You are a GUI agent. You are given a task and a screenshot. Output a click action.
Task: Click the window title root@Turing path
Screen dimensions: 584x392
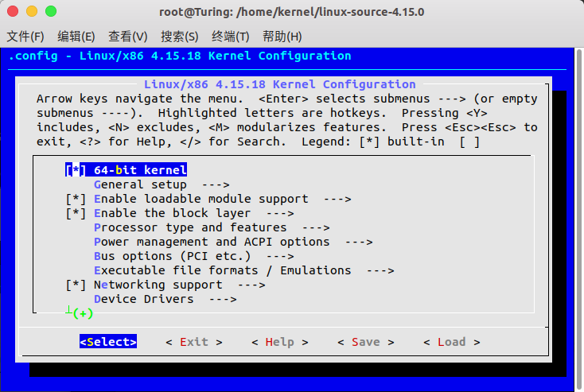pos(292,12)
